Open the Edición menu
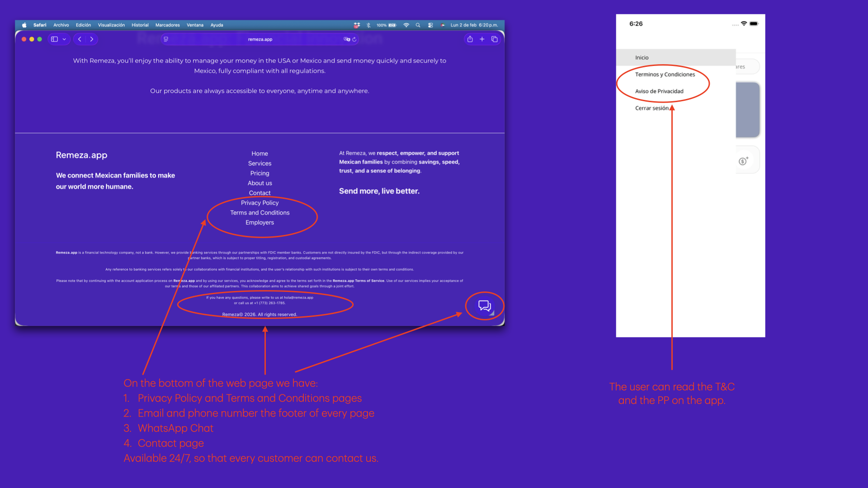The height and width of the screenshot is (488, 868). click(83, 25)
